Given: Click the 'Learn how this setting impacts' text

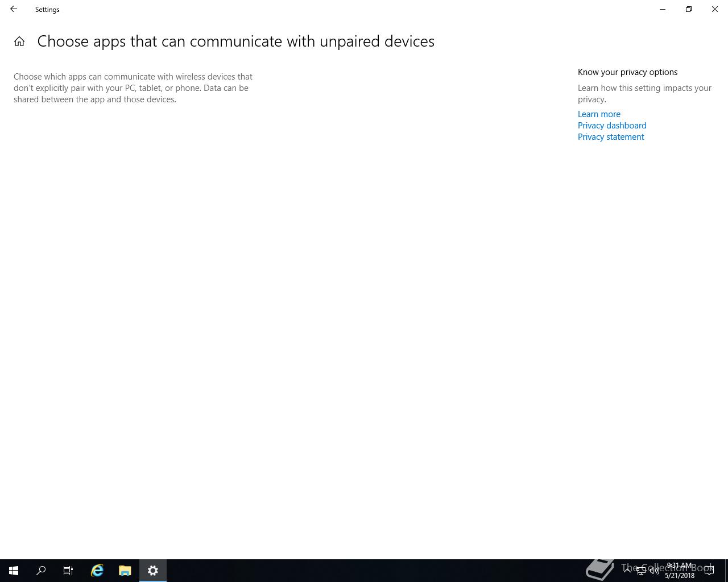Looking at the screenshot, I should click(x=645, y=94).
